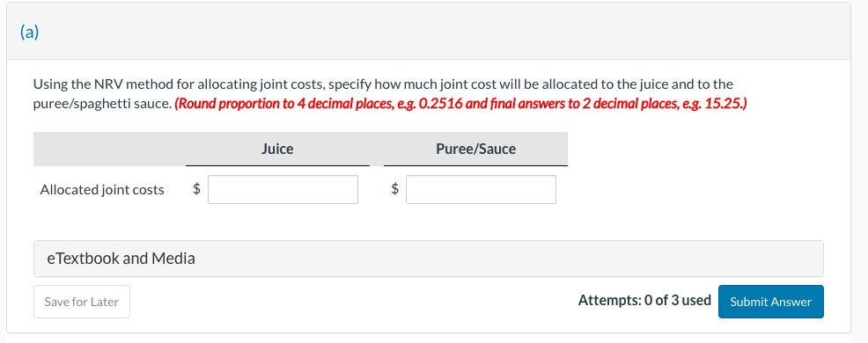The height and width of the screenshot is (343, 868).
Task: Select the (a) part label
Action: (x=29, y=33)
